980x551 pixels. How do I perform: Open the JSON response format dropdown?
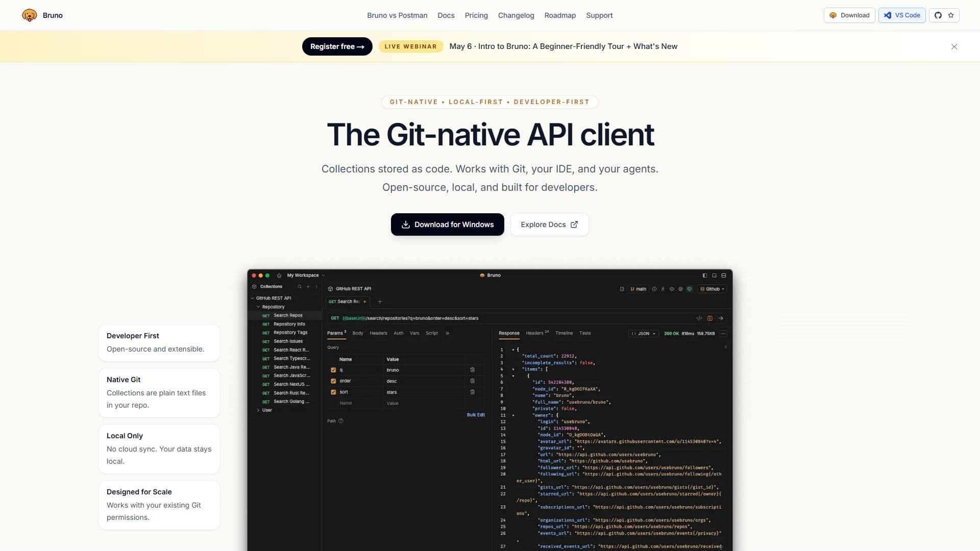[x=643, y=334]
